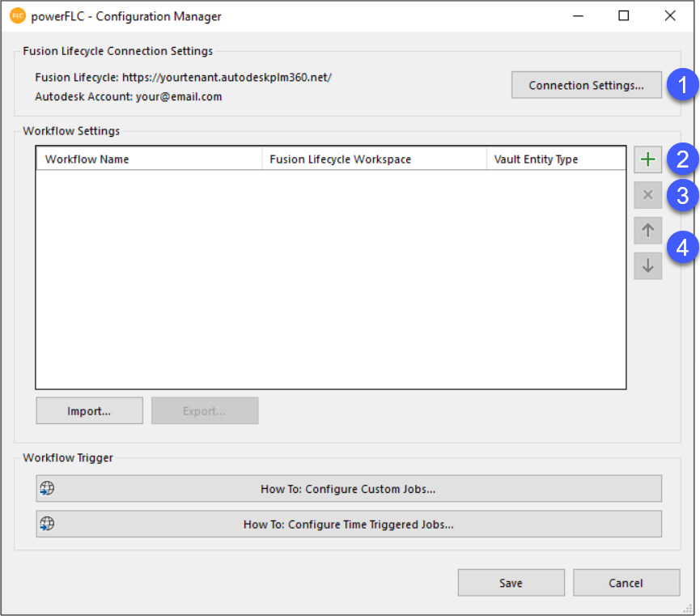This screenshot has width=700, height=616.
Task: Click the blue number 1 callout marker
Action: (x=684, y=85)
